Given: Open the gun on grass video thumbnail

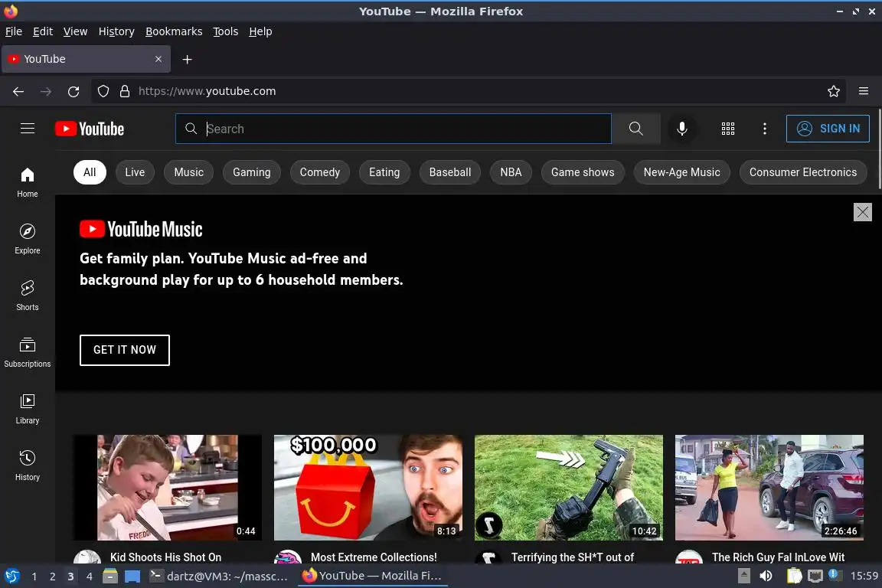Looking at the screenshot, I should click(x=569, y=487).
